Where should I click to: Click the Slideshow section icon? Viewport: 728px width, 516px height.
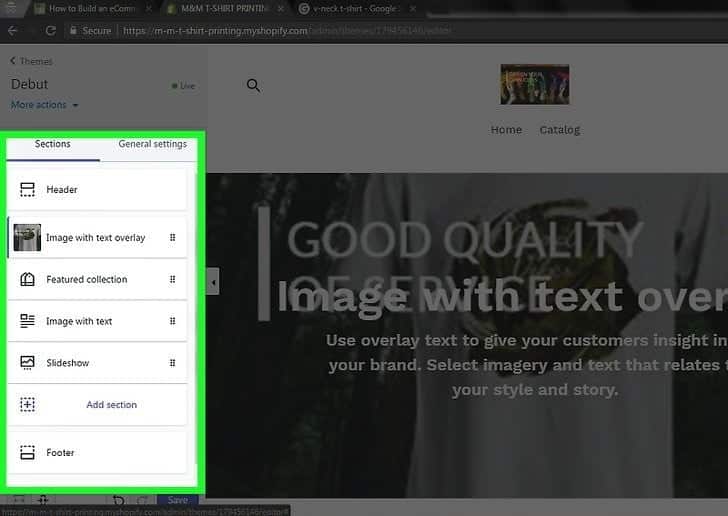pos(27,363)
